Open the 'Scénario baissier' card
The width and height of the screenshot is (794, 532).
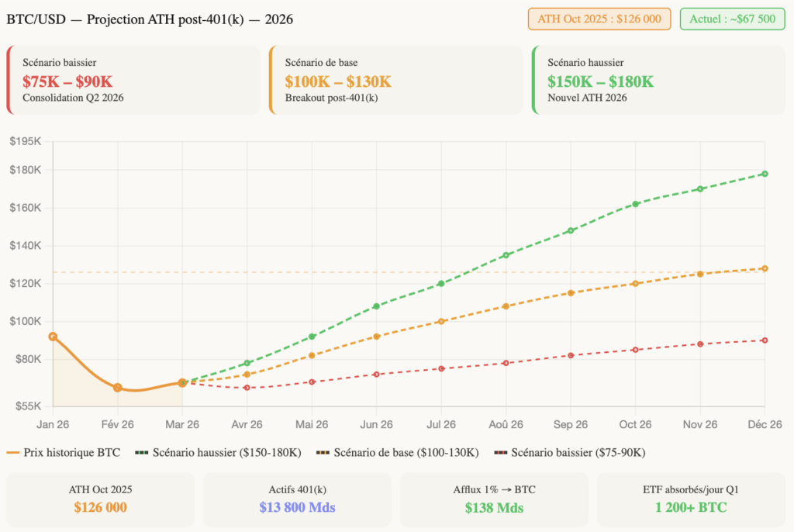pos(132,80)
